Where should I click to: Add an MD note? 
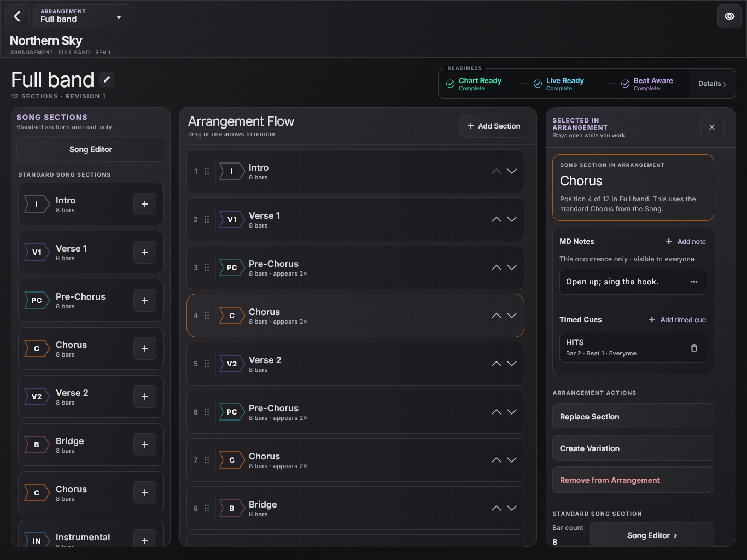[x=686, y=242]
